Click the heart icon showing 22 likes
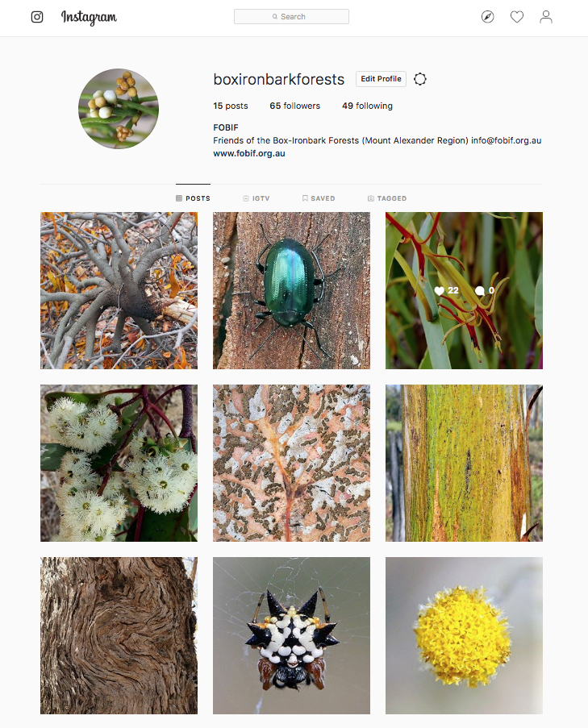The width and height of the screenshot is (588, 728). [x=440, y=291]
